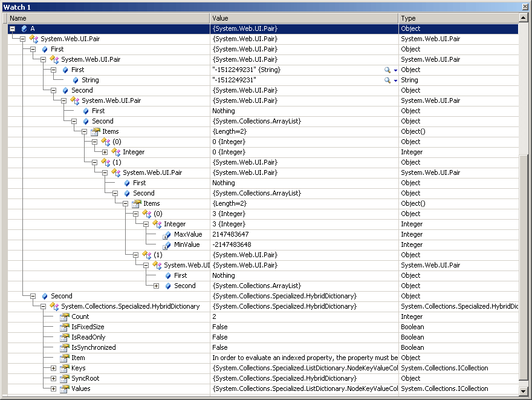The width and height of the screenshot is (532, 400).
Task: Click the Item property icon
Action: tap(64, 358)
